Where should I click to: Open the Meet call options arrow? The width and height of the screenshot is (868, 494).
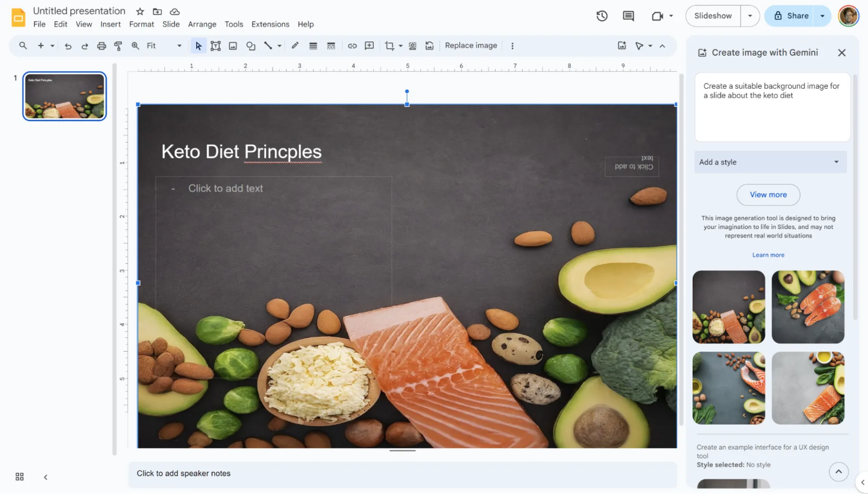(671, 16)
